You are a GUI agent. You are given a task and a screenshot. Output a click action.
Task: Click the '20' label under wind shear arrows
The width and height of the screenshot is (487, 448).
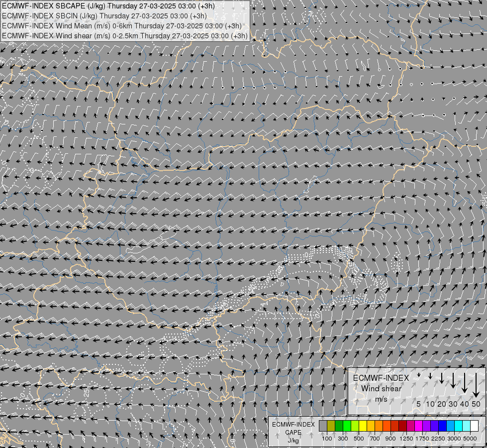(442, 404)
